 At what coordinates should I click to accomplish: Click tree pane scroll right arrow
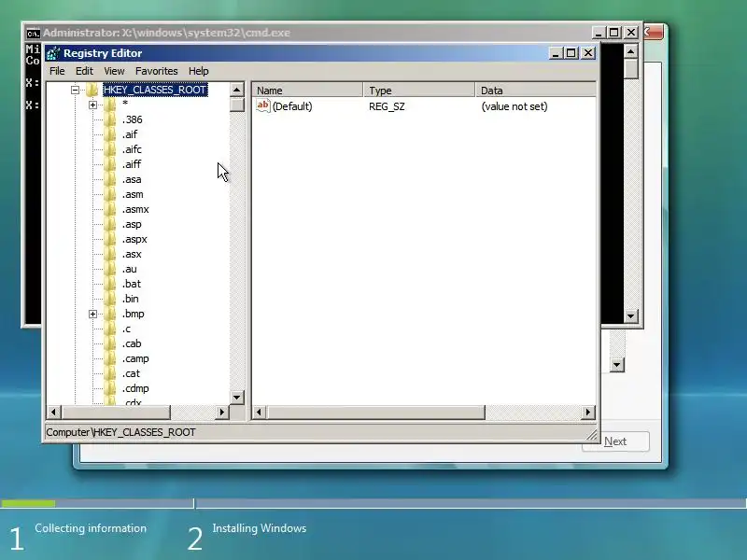[221, 412]
